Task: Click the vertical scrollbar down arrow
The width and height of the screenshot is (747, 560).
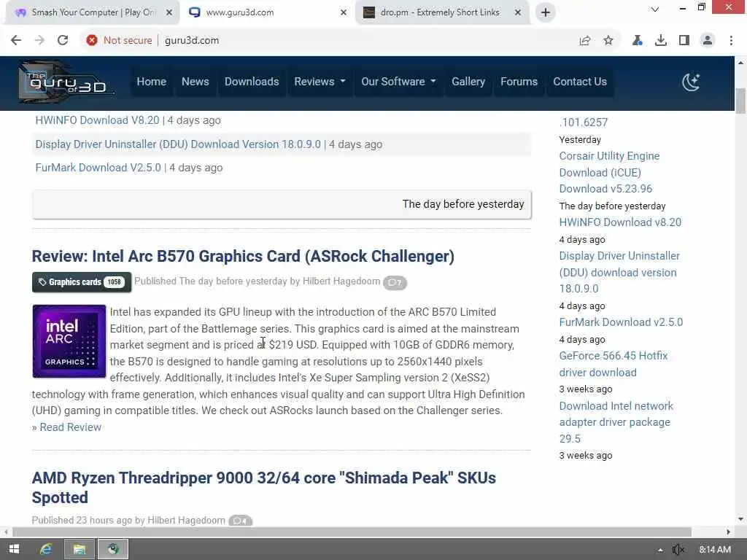Action: point(741,519)
